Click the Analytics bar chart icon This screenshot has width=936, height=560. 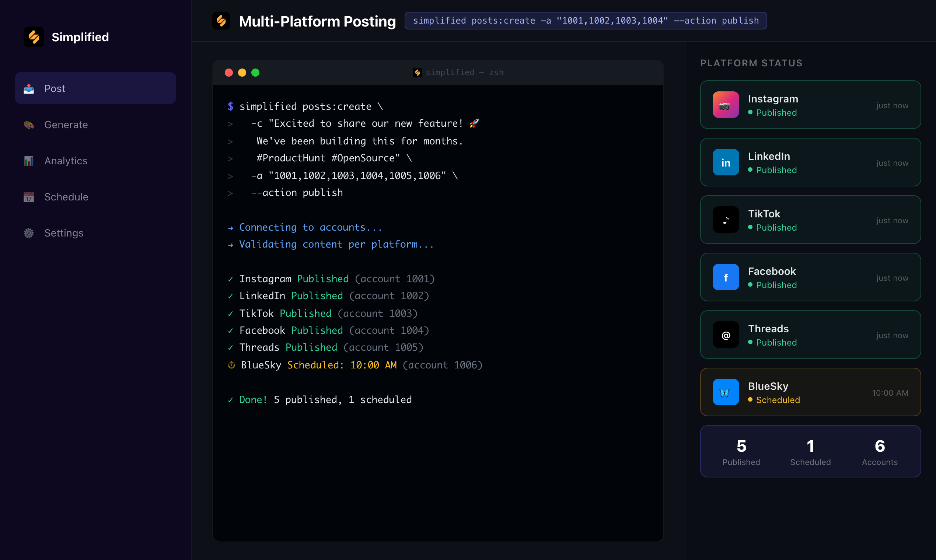[28, 161]
